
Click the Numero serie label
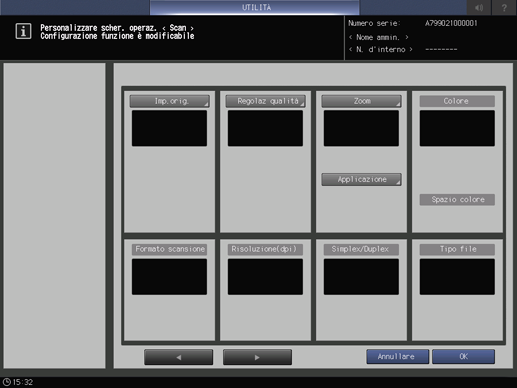click(374, 23)
